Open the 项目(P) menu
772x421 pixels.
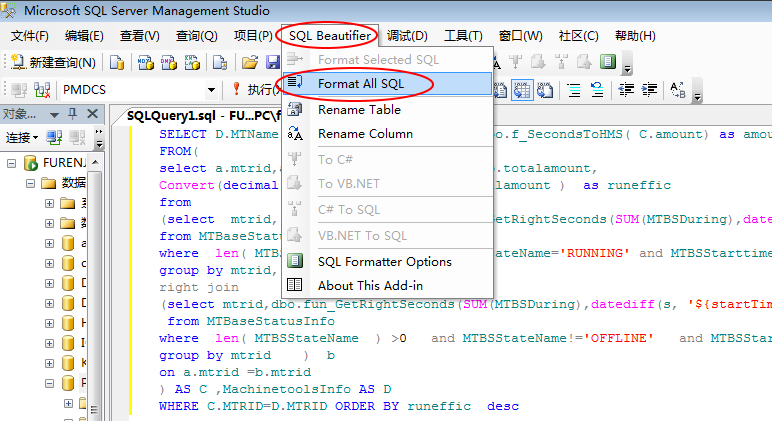pos(253,36)
